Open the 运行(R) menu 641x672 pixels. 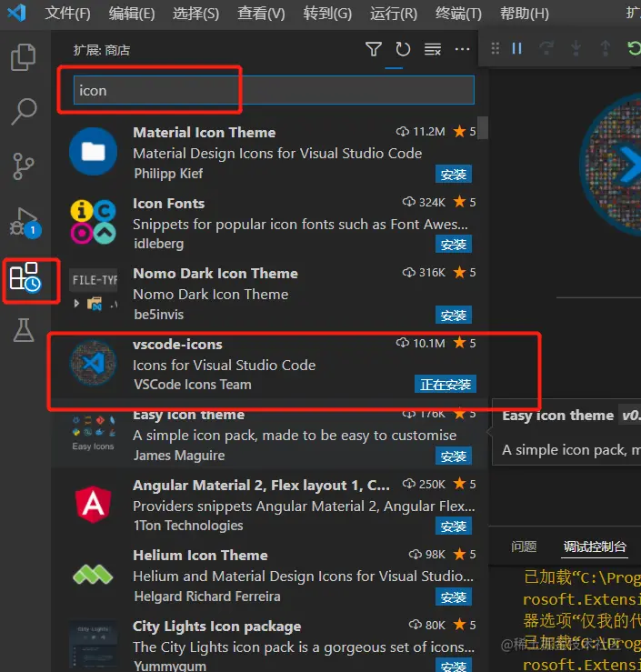click(394, 14)
